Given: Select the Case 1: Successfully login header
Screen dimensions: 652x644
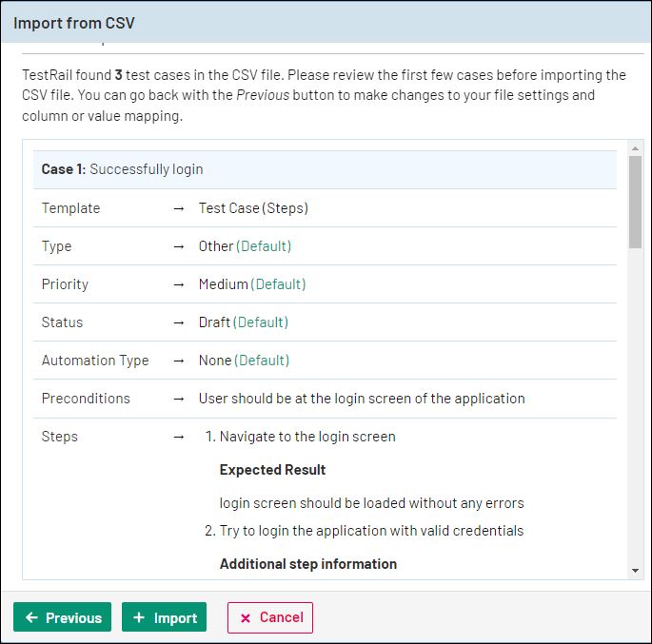Looking at the screenshot, I should pos(325,169).
